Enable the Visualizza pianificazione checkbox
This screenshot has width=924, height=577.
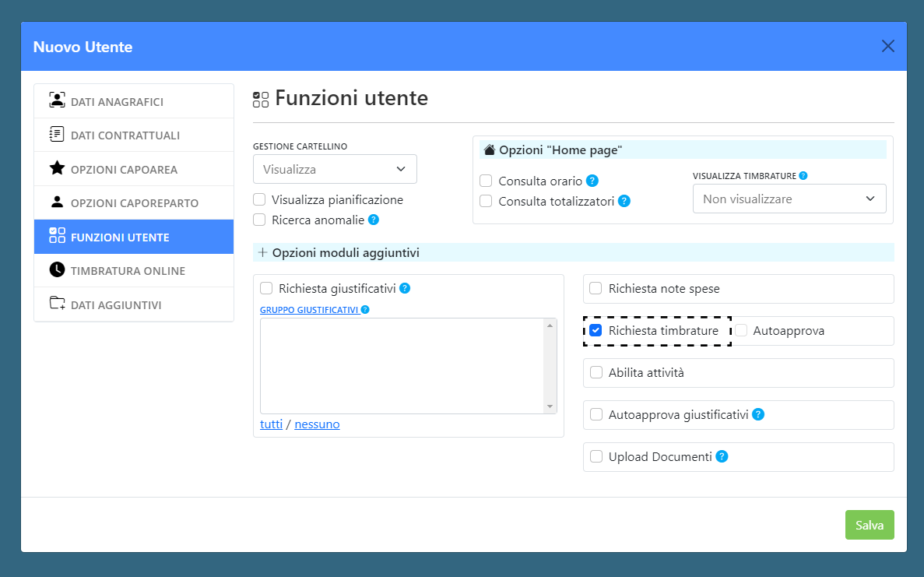260,199
